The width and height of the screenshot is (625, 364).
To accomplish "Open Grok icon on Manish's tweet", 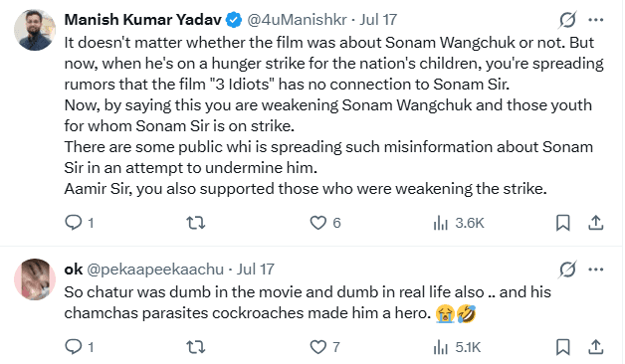I will tap(567, 20).
